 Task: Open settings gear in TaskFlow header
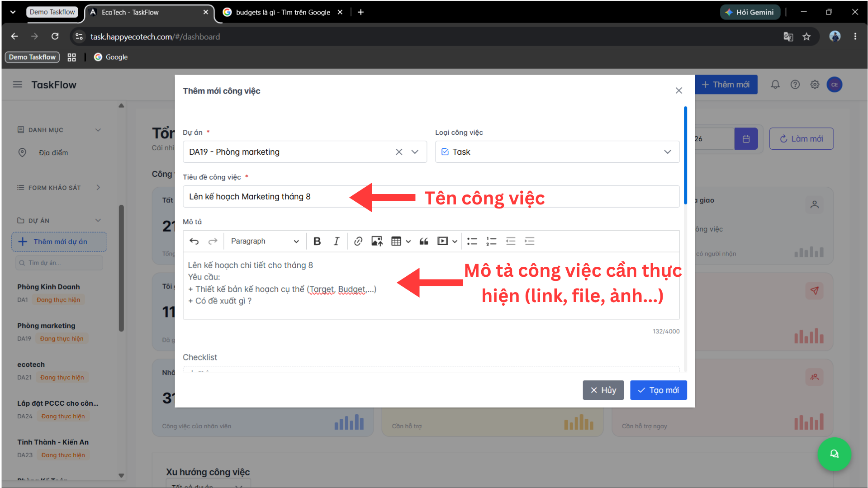(815, 85)
